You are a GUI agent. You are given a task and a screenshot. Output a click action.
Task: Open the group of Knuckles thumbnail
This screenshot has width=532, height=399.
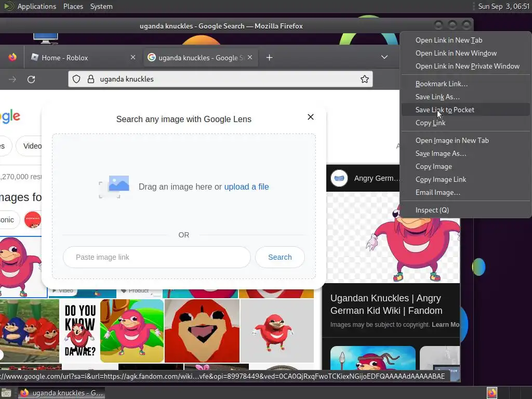30,331
